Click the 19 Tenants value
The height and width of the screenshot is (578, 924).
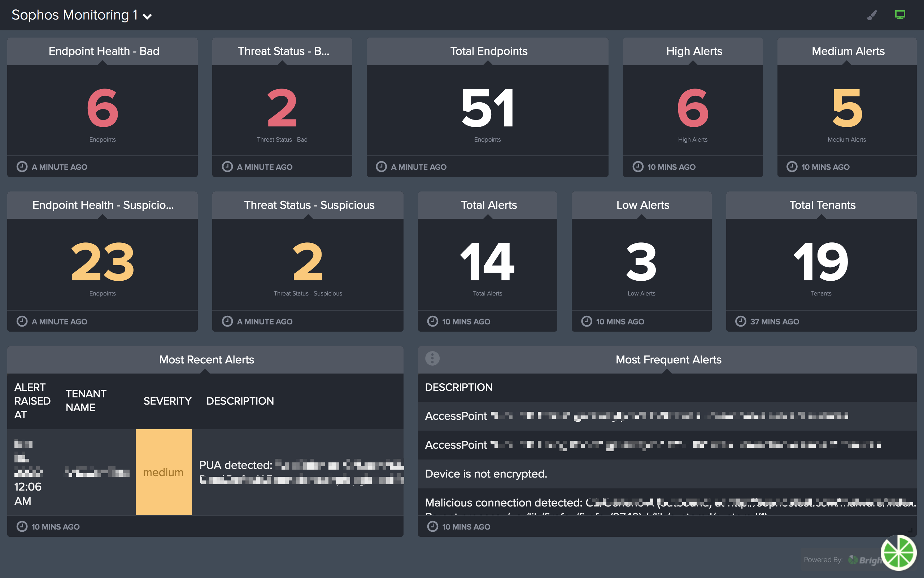pos(821,262)
